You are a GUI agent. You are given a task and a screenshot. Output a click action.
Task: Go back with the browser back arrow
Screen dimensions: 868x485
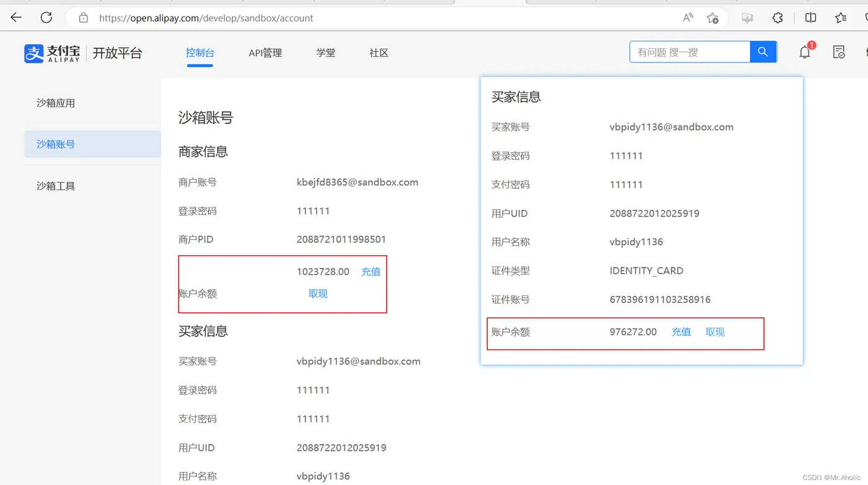point(17,17)
